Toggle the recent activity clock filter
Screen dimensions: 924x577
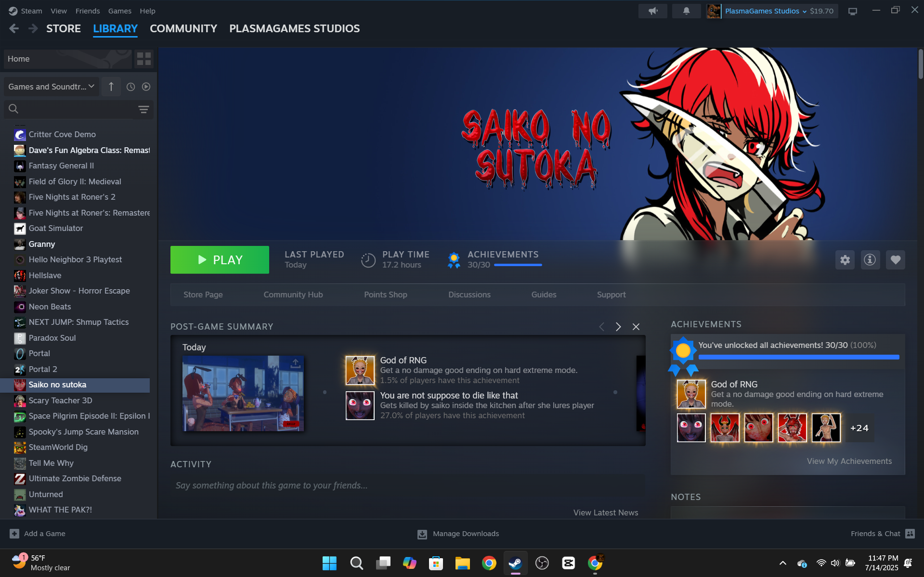point(130,87)
